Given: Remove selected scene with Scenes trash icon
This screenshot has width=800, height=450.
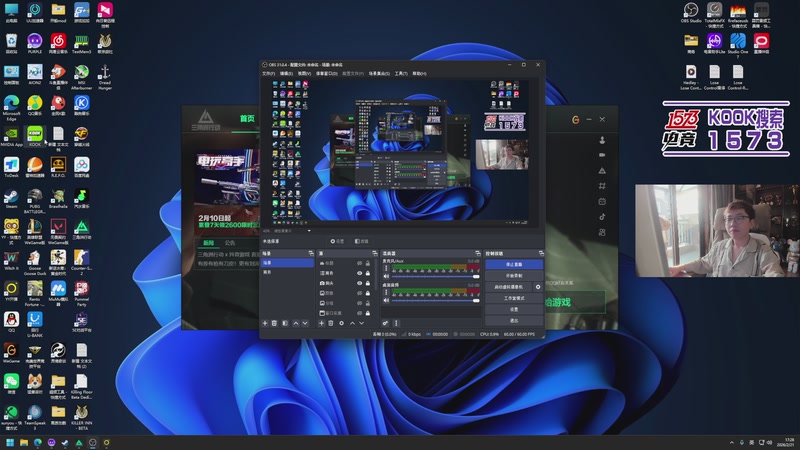Looking at the screenshot, I should [x=274, y=323].
